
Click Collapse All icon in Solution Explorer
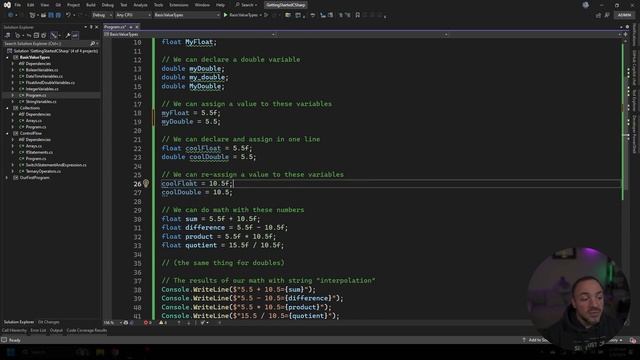point(36,36)
